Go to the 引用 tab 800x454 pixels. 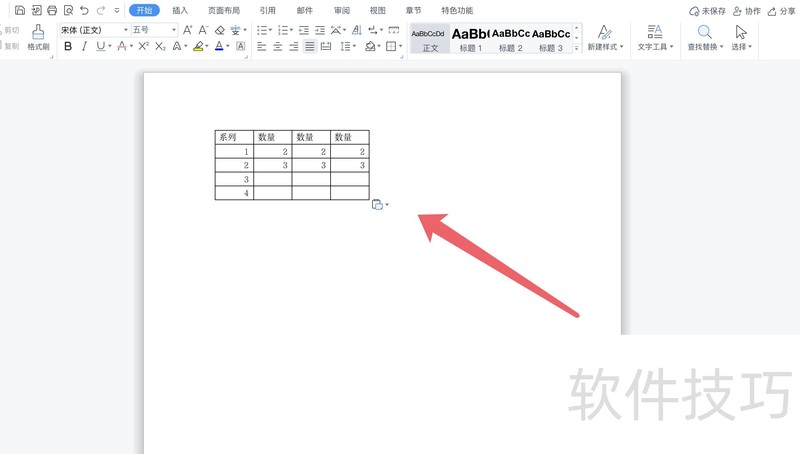[267, 10]
